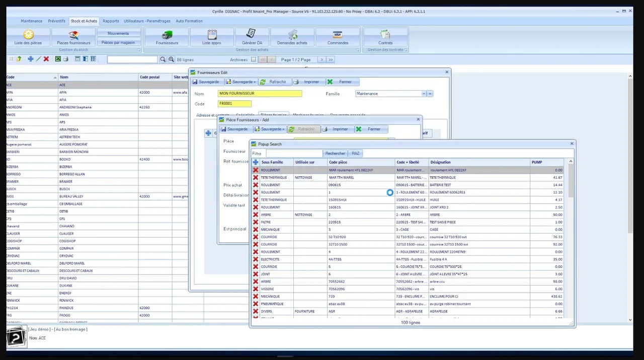This screenshot has height=360, width=644.
Task: Click the Popup Search vertical scrollbar
Action: [x=571, y=239]
